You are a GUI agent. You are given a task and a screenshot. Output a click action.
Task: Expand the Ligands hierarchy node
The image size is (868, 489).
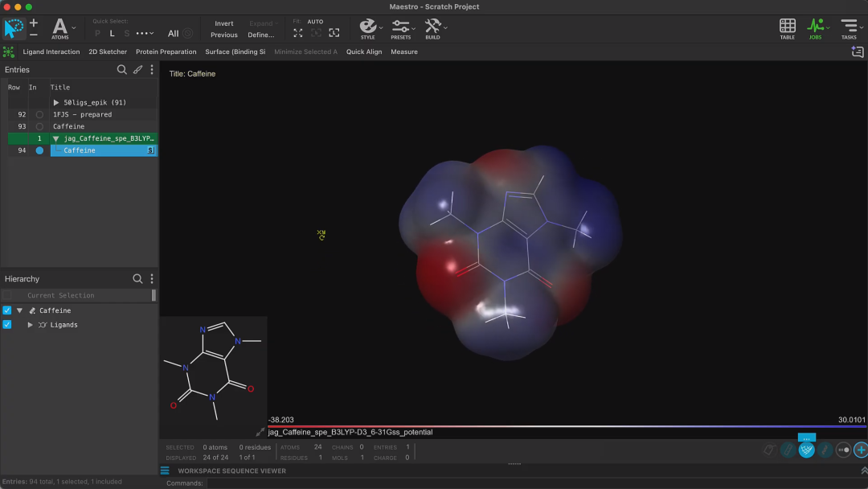pos(30,325)
